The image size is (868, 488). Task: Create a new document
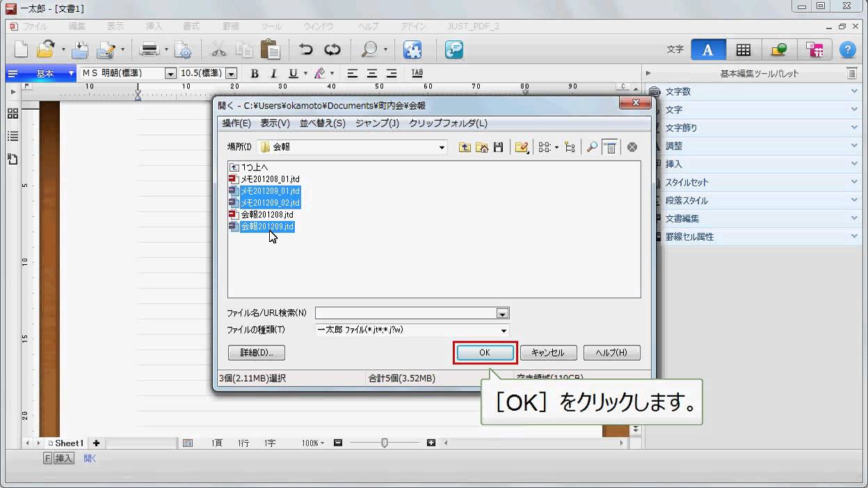(20, 49)
